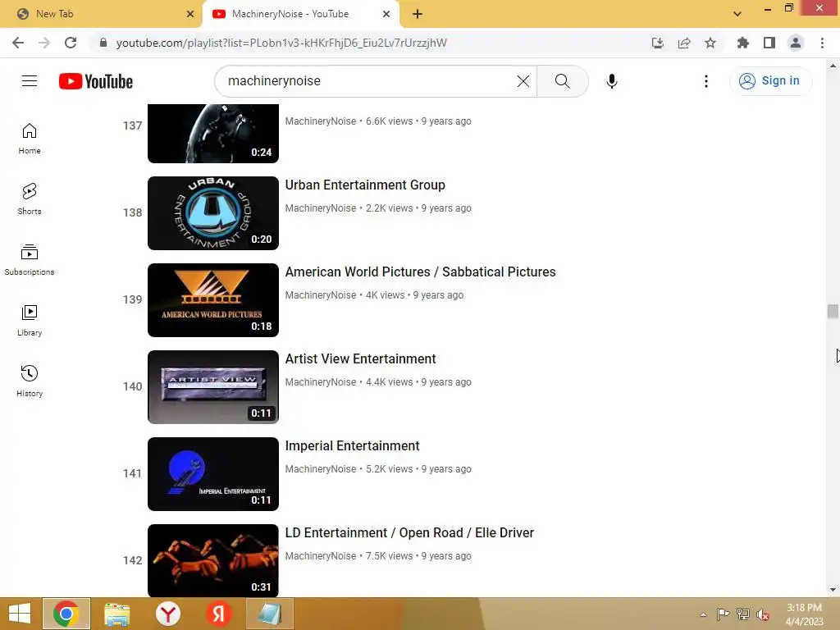The width and height of the screenshot is (840, 630).
Task: Open the Chrome extensions puzzle icon
Action: pyautogui.click(x=743, y=43)
